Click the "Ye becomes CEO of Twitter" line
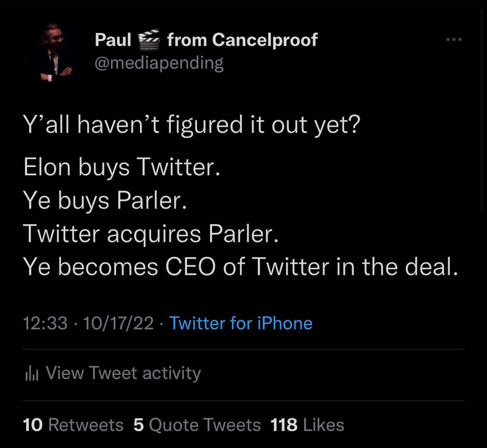Screen dimensions: 487x448 [x=240, y=267]
